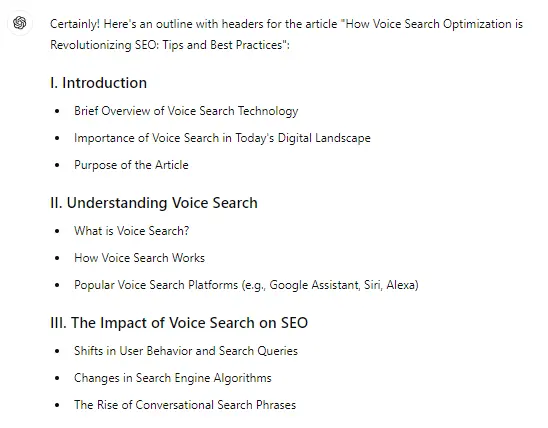Click the ChatGPT logo avatar icon
Screen dimensions: 548x428
pyautogui.click(x=20, y=23)
